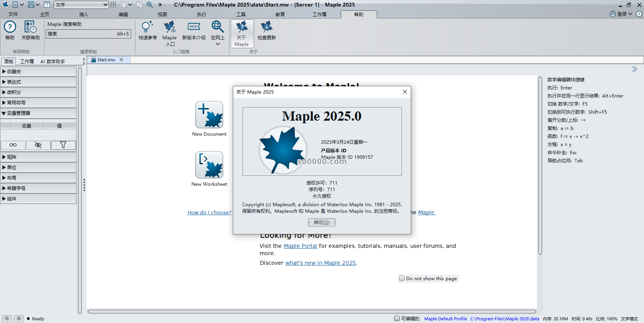644x323 pixels.
Task: Open the Maple 入口 portal icon
Action: 169,27
